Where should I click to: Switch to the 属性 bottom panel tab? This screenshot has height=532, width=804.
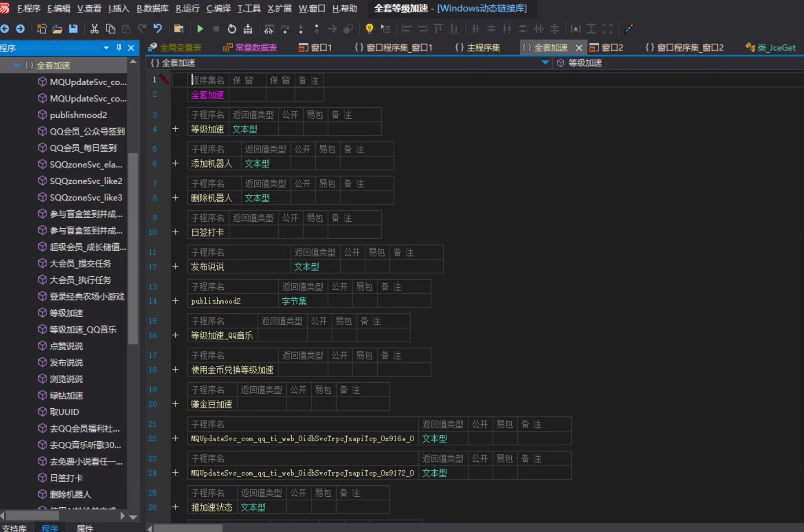click(85, 528)
